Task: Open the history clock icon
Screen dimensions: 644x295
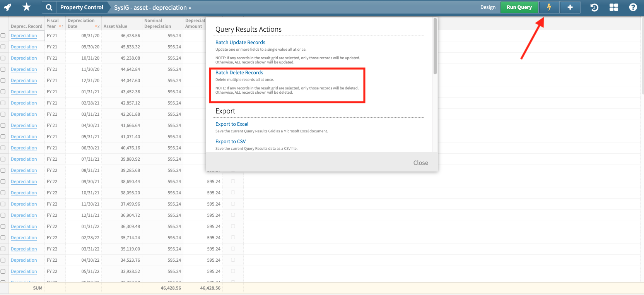Action: coord(594,7)
